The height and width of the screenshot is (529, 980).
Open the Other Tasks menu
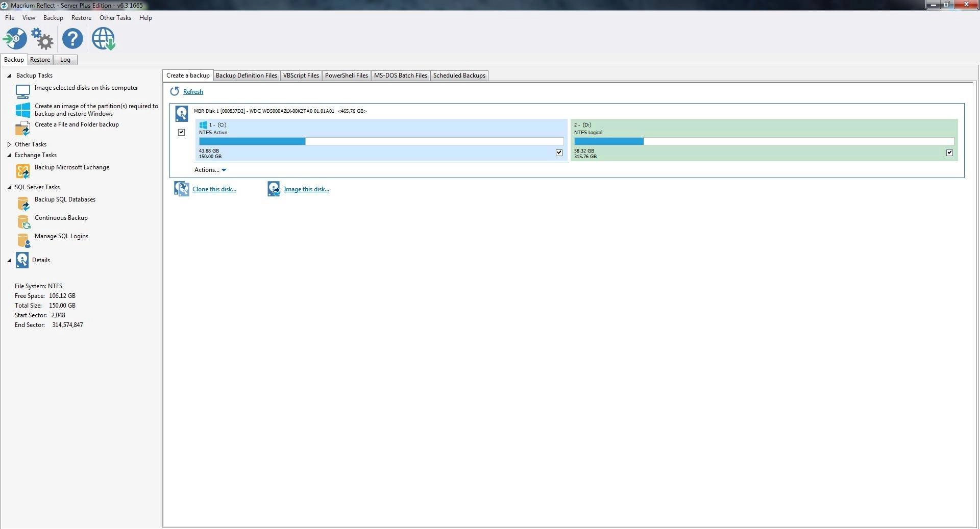115,18
